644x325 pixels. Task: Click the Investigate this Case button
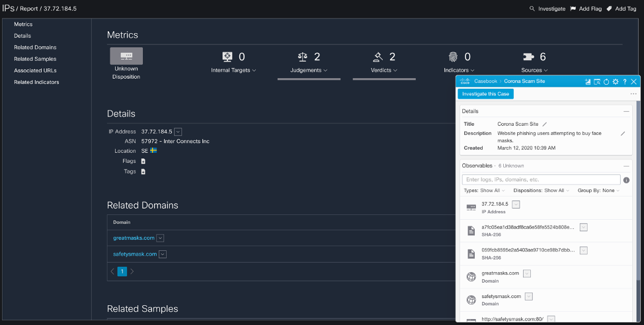[x=485, y=94]
